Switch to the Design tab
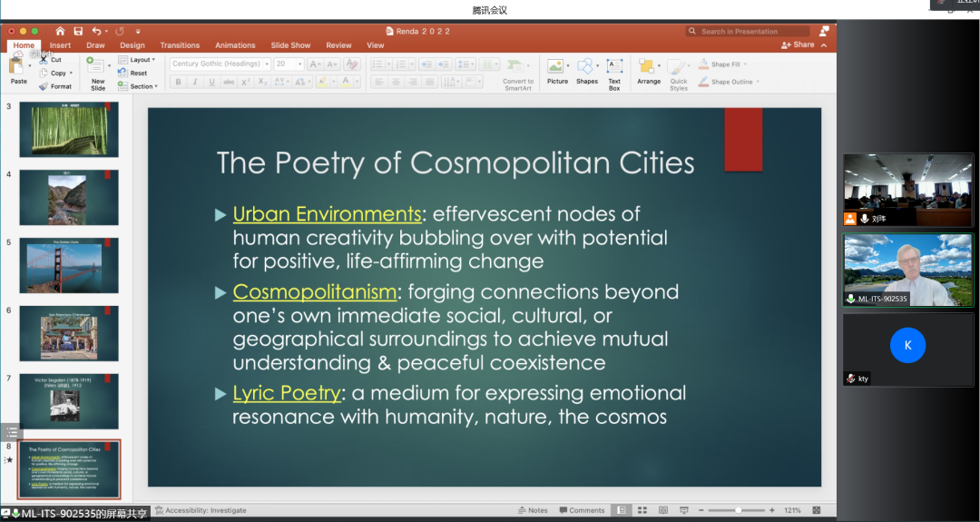This screenshot has height=522, width=980. (132, 45)
